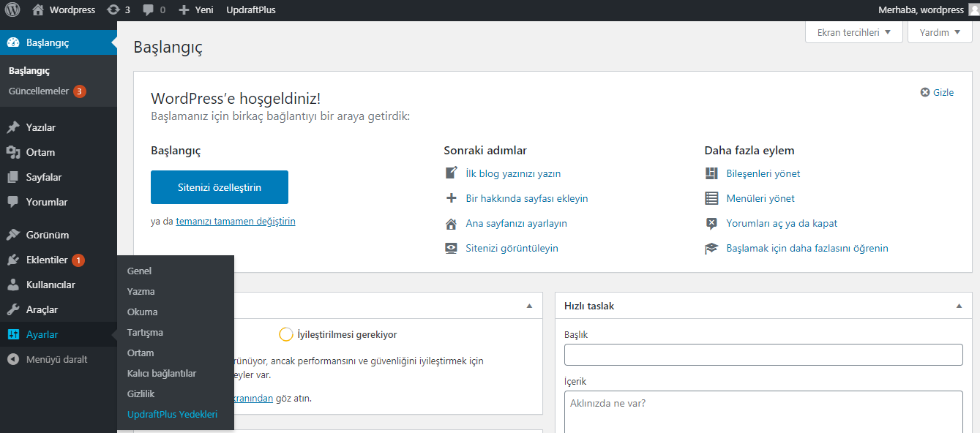980x433 pixels.
Task: Open Sitenizi görüntüleyin link
Action: pyautogui.click(x=512, y=248)
